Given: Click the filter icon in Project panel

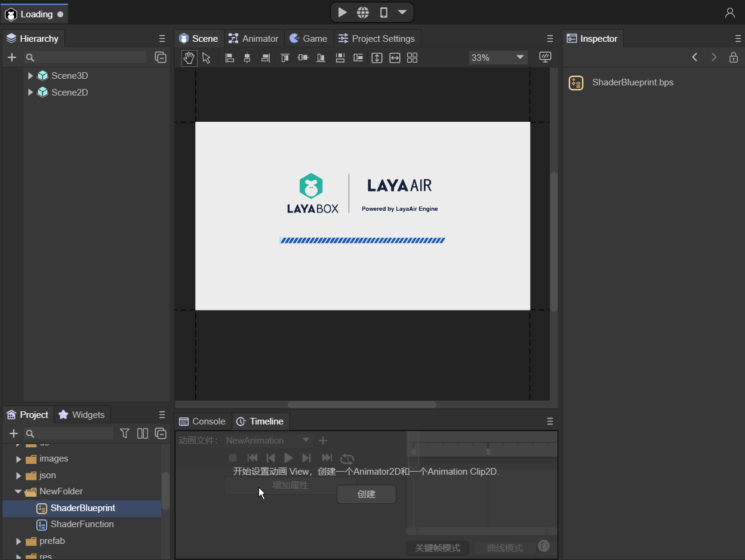Looking at the screenshot, I should (125, 433).
